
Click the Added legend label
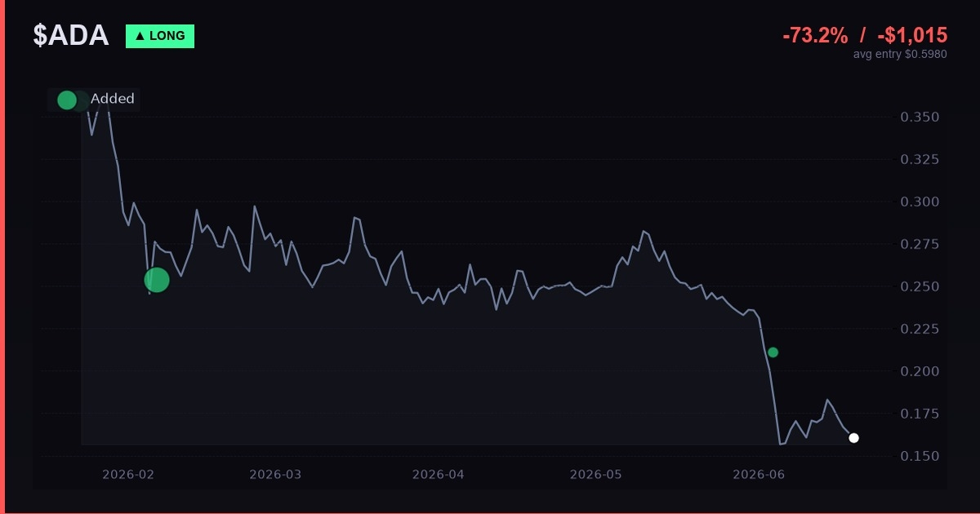(x=113, y=99)
